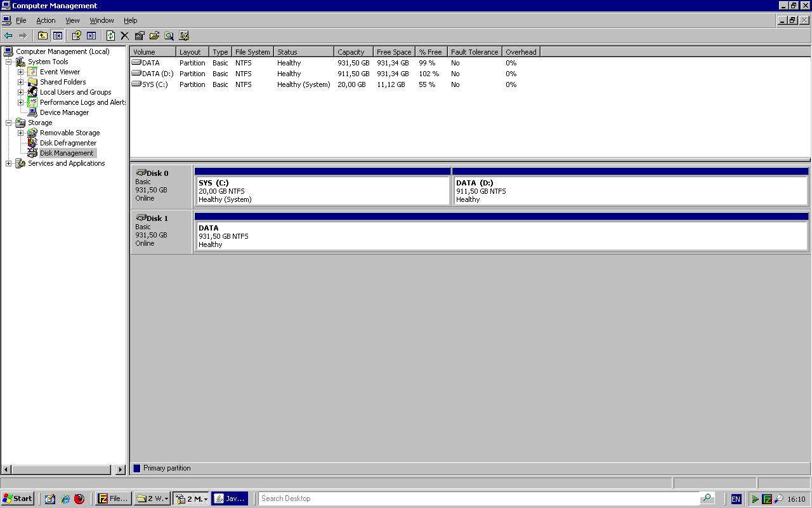812x508 pixels.
Task: Click the Explore magnifier toolbar icon
Action: pos(169,36)
